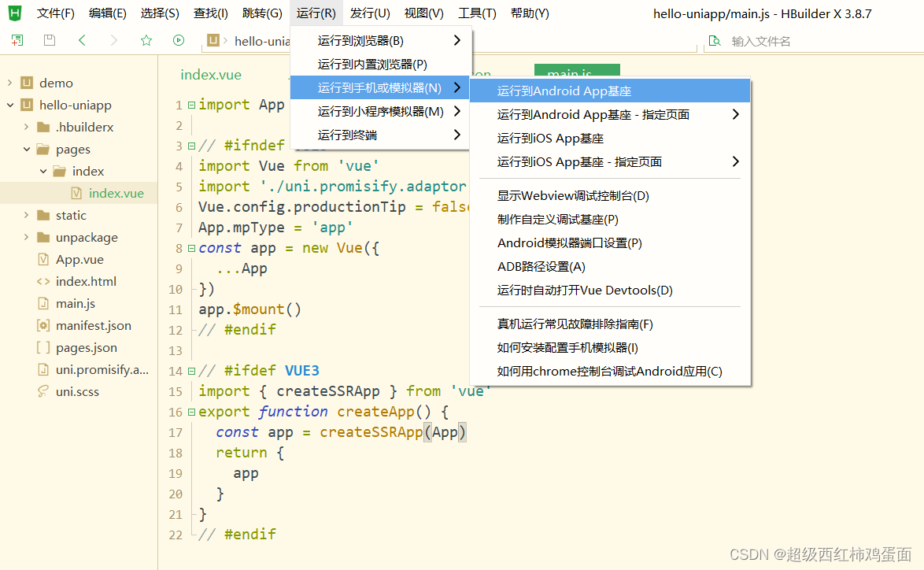Click the HBuilder X logo icon
Image resolution: width=924 pixels, height=570 pixels.
(15, 13)
